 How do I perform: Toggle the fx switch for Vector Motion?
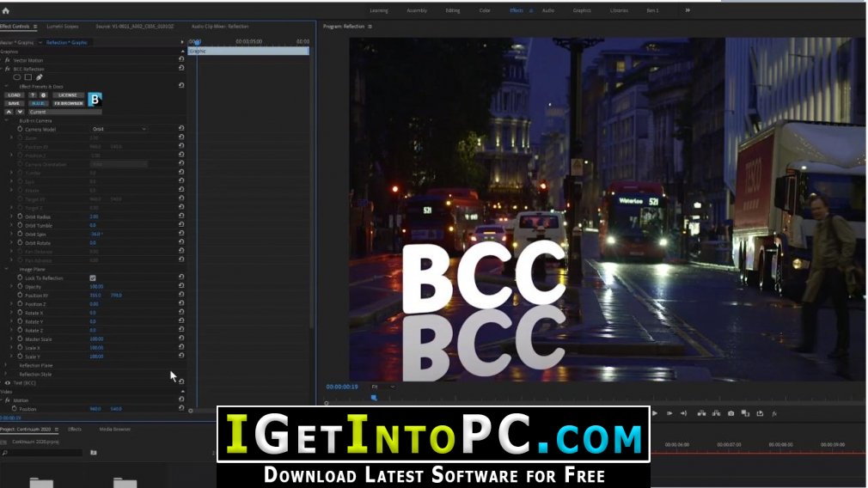[x=7, y=60]
